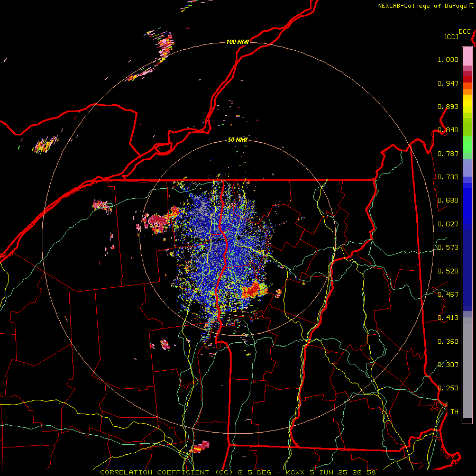This screenshot has width=476, height=476.
Task: Select the 0.787 legend value
Action: [448, 153]
